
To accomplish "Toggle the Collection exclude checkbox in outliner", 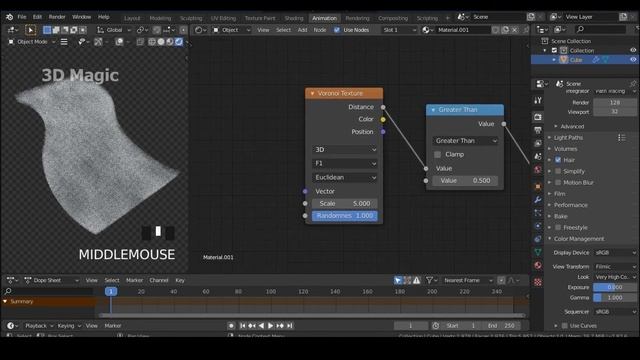I will click(554, 51).
